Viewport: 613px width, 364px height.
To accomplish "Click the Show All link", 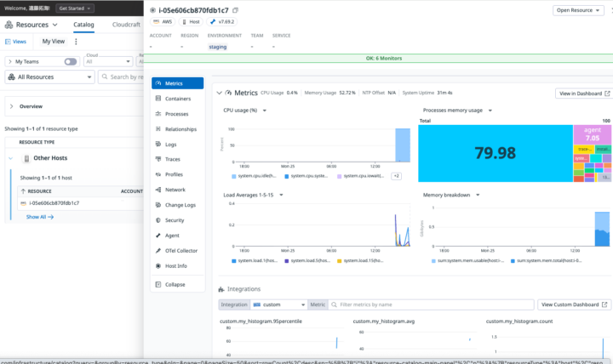I will (40, 217).
